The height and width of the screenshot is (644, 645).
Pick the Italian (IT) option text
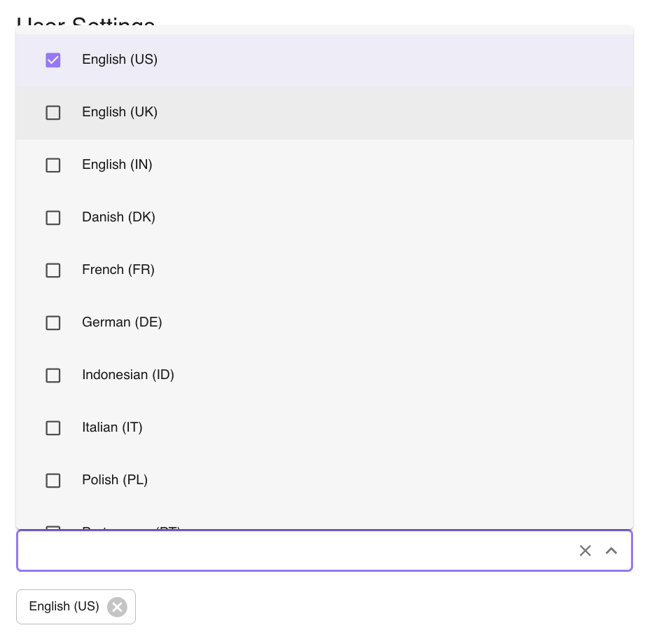point(112,427)
